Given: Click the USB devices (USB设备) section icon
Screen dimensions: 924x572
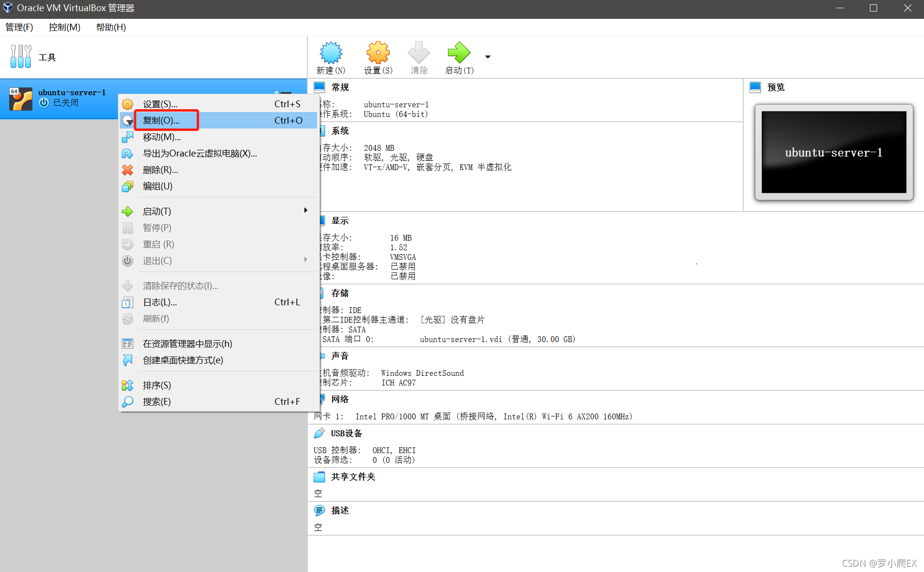Looking at the screenshot, I should pos(319,433).
